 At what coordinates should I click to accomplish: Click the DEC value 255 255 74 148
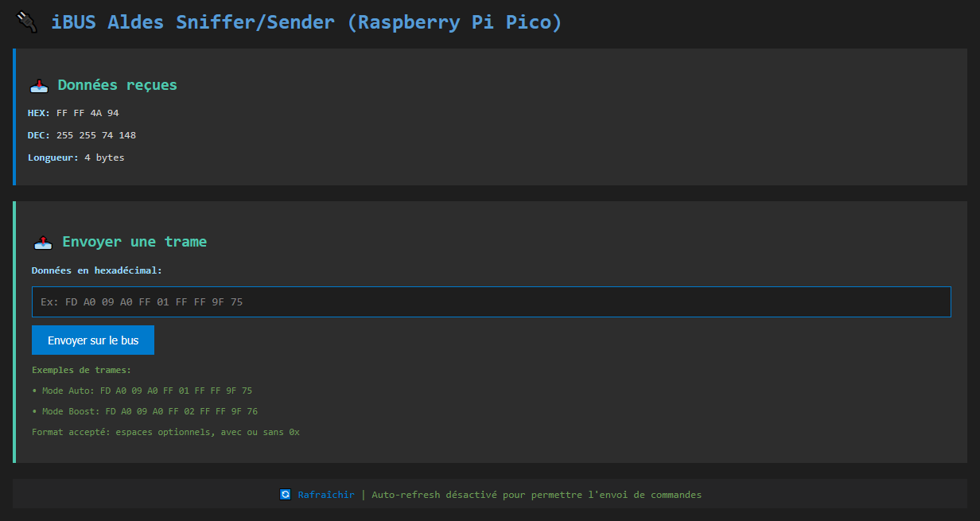pos(96,135)
